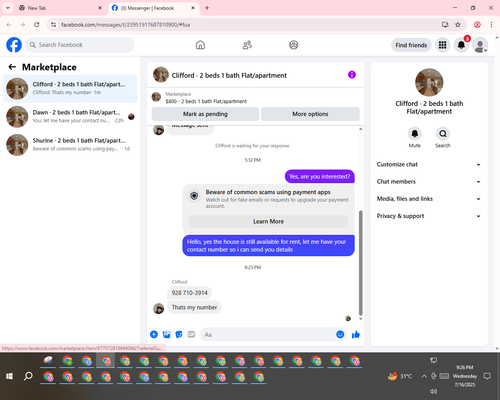Image resolution: width=500 pixels, height=400 pixels.
Task: Expand the Privacy & support section
Action: [429, 216]
